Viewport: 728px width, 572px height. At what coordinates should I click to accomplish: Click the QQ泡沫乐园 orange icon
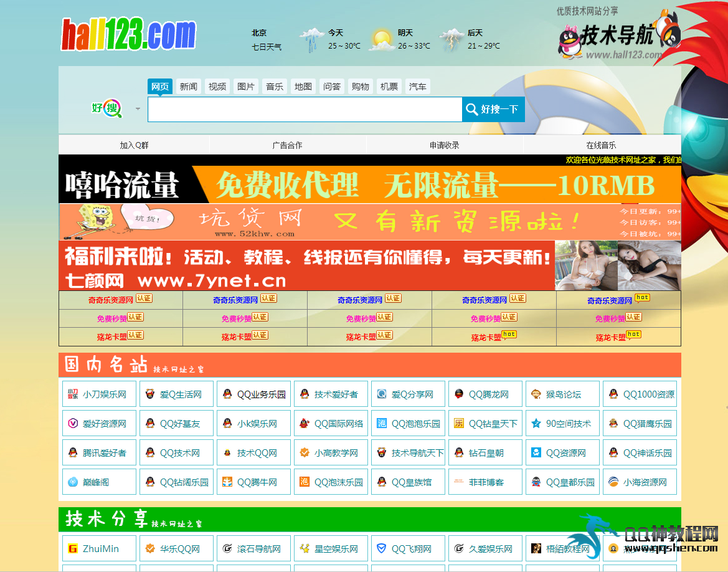click(305, 482)
